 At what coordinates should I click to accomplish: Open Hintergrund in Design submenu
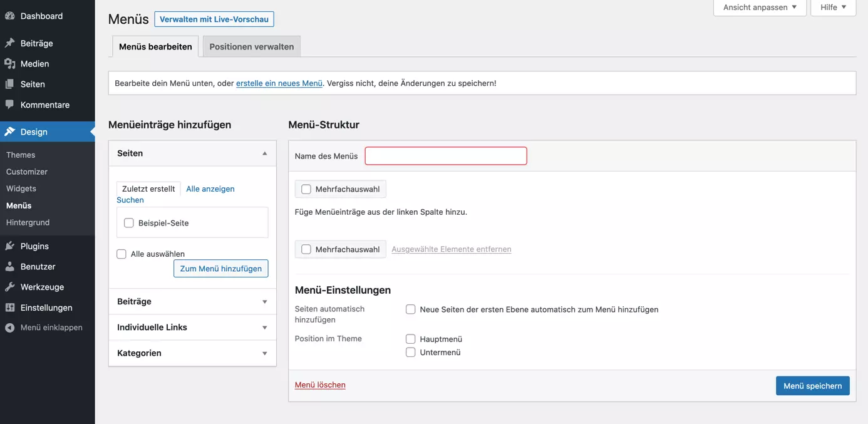[x=28, y=222]
